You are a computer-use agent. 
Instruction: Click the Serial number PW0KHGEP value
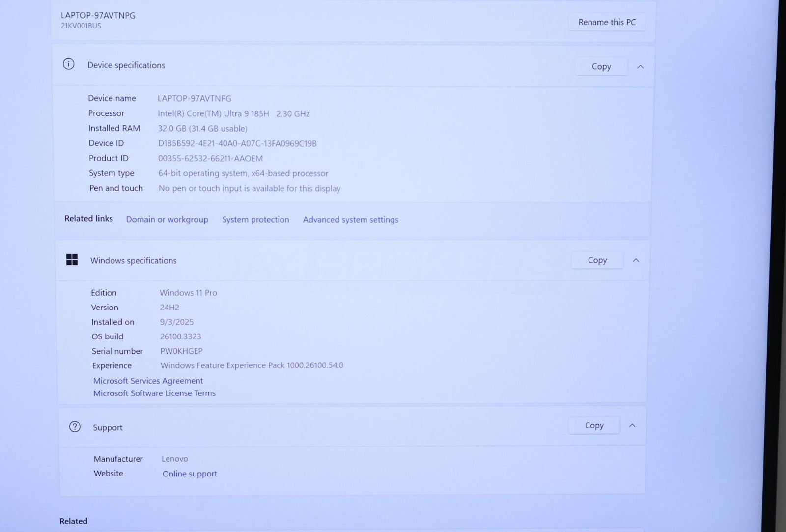tap(181, 351)
